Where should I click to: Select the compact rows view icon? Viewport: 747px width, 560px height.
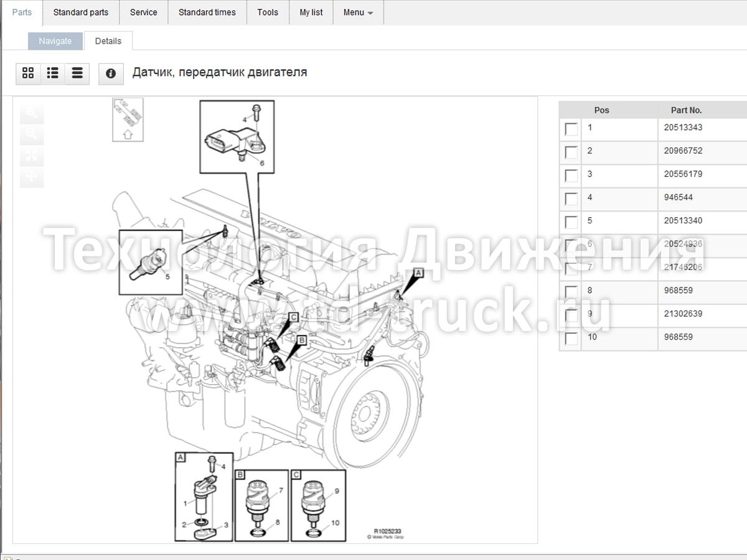77,73
